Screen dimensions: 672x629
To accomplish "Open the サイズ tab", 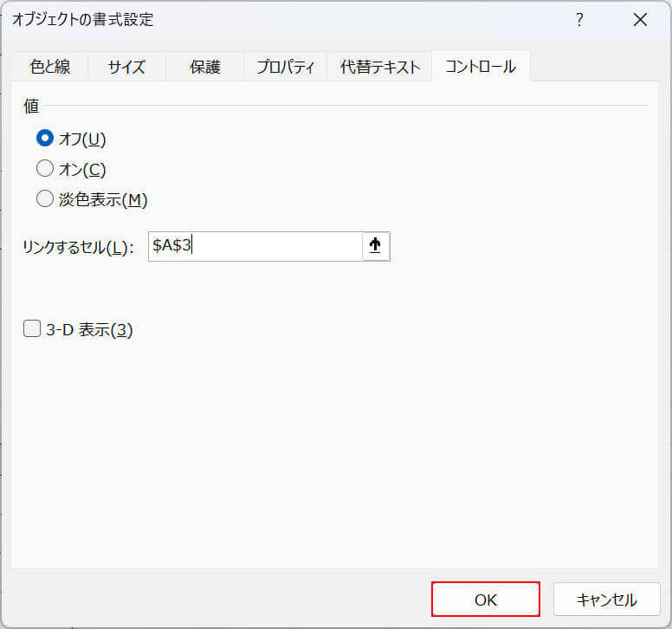I will click(x=126, y=67).
